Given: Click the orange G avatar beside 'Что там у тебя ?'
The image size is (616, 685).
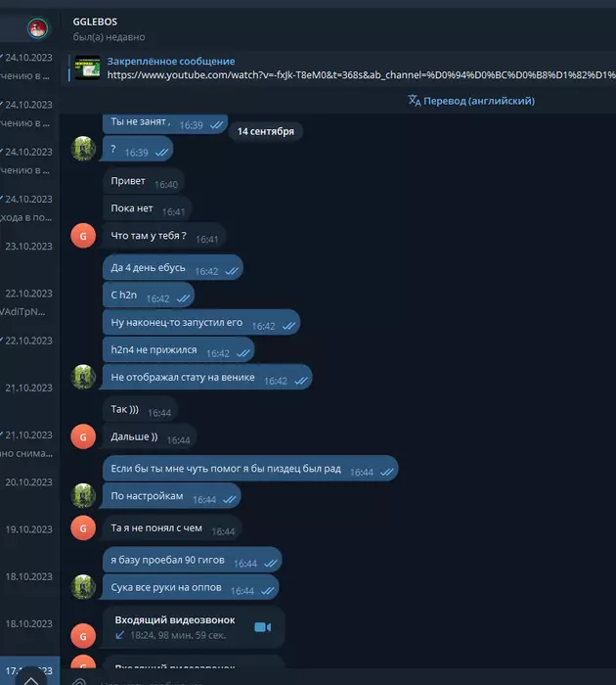Looking at the screenshot, I should point(83,236).
